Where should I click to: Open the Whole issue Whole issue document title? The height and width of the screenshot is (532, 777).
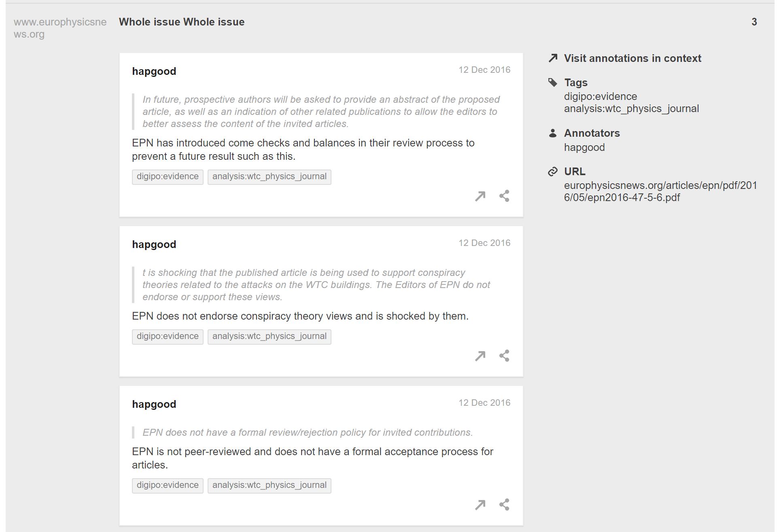click(x=182, y=22)
